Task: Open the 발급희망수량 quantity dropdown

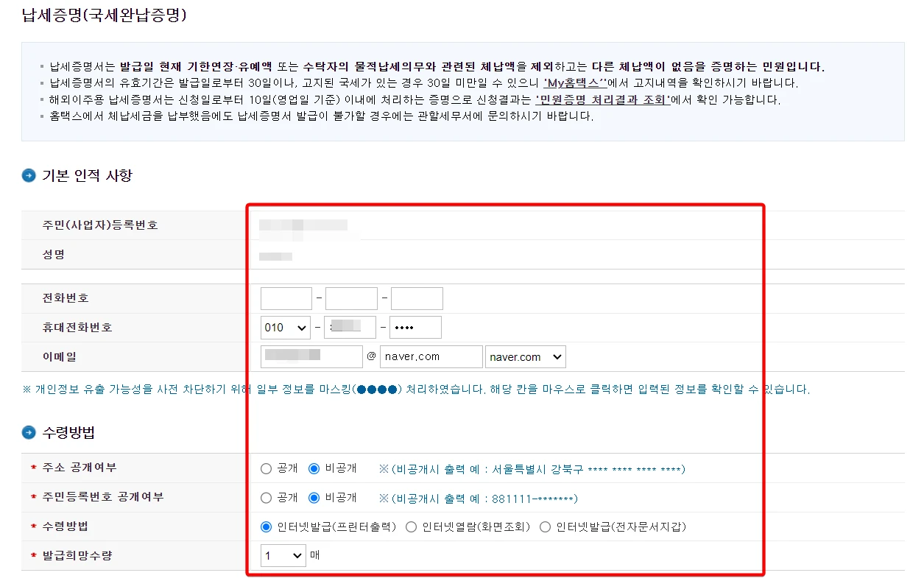Action: [283, 556]
